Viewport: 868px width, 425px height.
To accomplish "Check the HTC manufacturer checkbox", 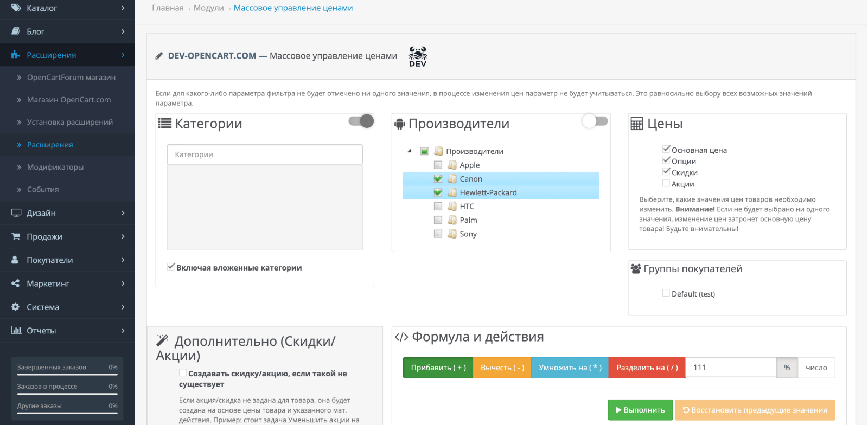I will 438,206.
